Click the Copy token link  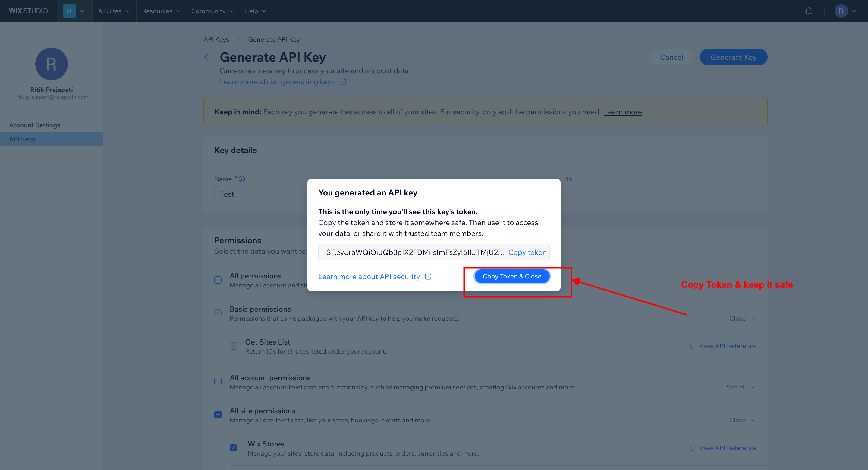(x=527, y=252)
